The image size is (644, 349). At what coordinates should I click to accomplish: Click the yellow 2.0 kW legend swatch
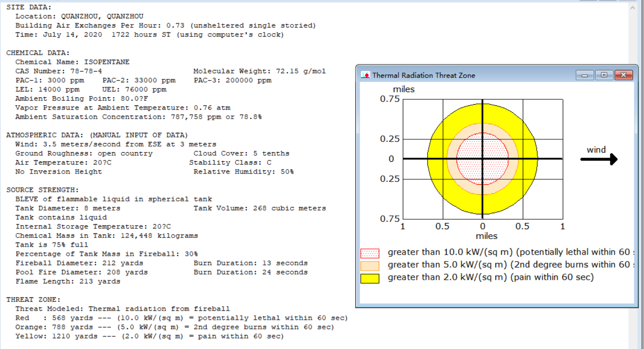(370, 279)
